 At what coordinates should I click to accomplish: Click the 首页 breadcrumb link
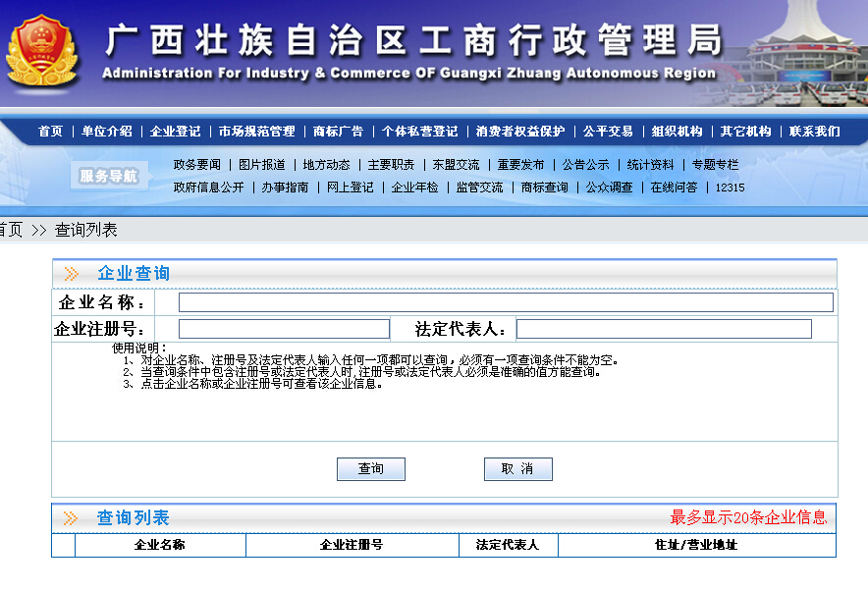(x=11, y=230)
